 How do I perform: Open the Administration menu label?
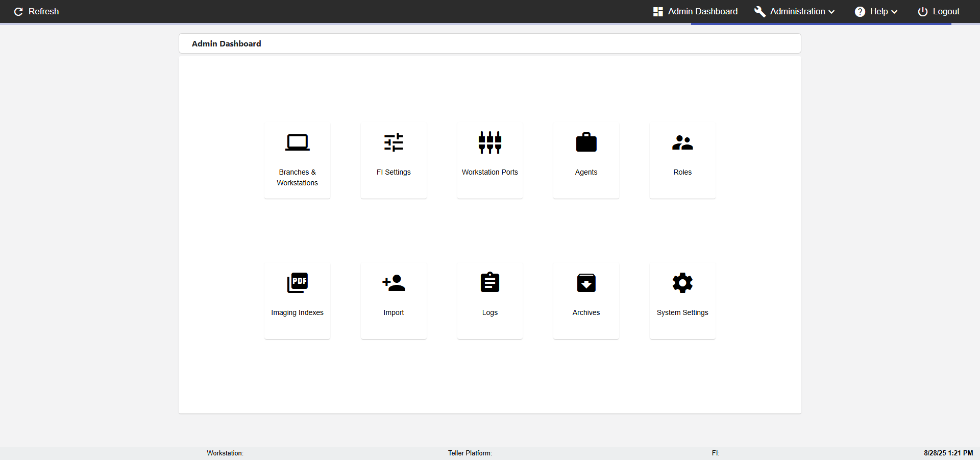[x=797, y=11]
